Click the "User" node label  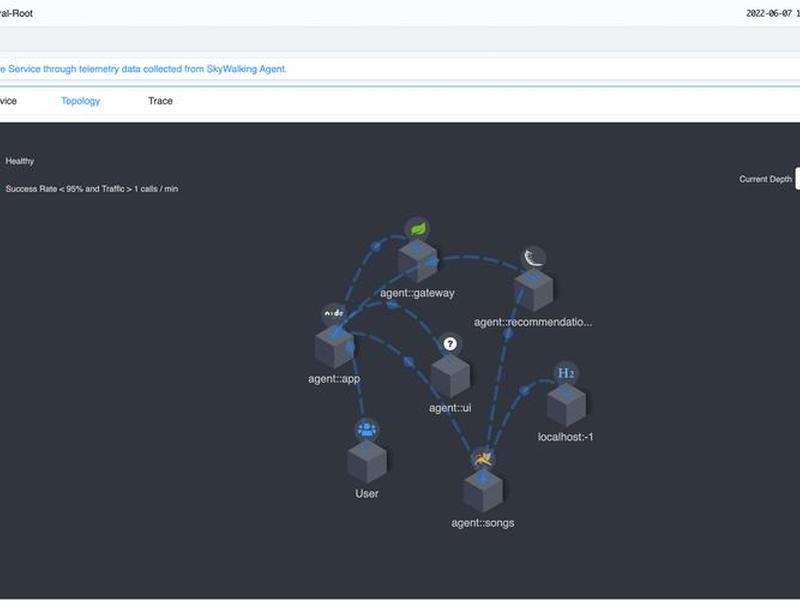(x=367, y=493)
